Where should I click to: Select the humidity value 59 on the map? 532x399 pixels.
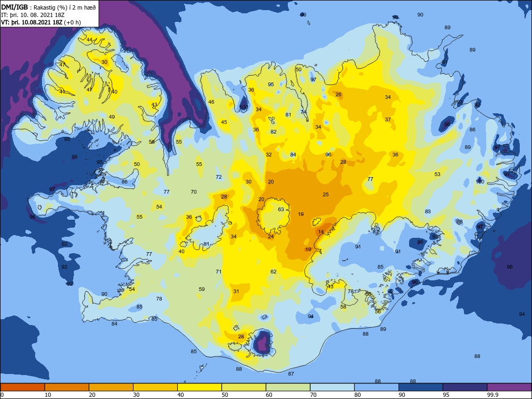click(x=202, y=289)
